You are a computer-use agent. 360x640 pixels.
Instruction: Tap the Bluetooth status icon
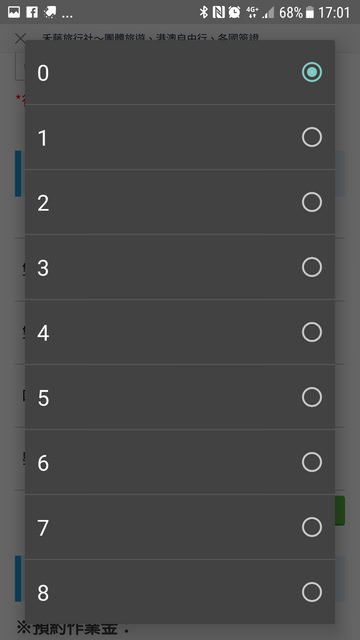(x=204, y=12)
